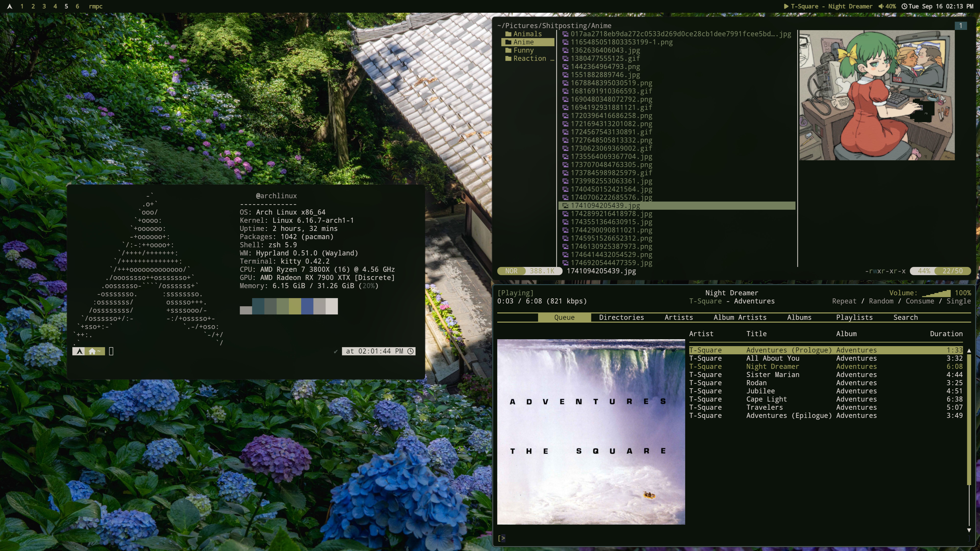Click the clock icon in the top bar
Image resolution: width=980 pixels, height=551 pixels.
point(904,6)
